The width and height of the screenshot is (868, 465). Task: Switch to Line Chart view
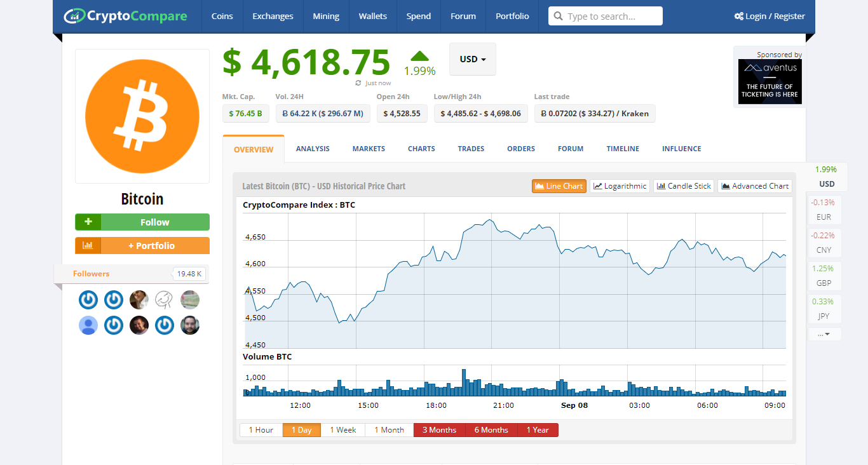coord(559,186)
